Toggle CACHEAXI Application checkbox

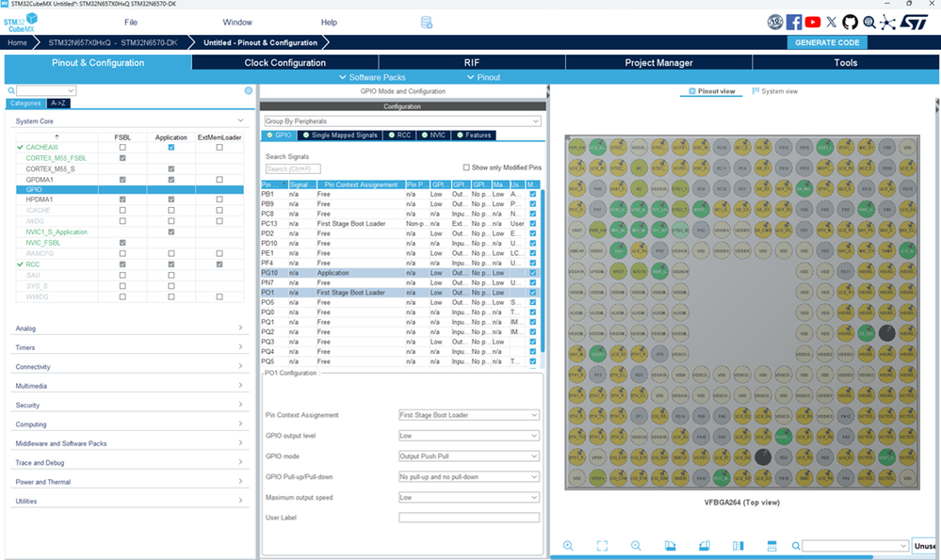click(171, 147)
